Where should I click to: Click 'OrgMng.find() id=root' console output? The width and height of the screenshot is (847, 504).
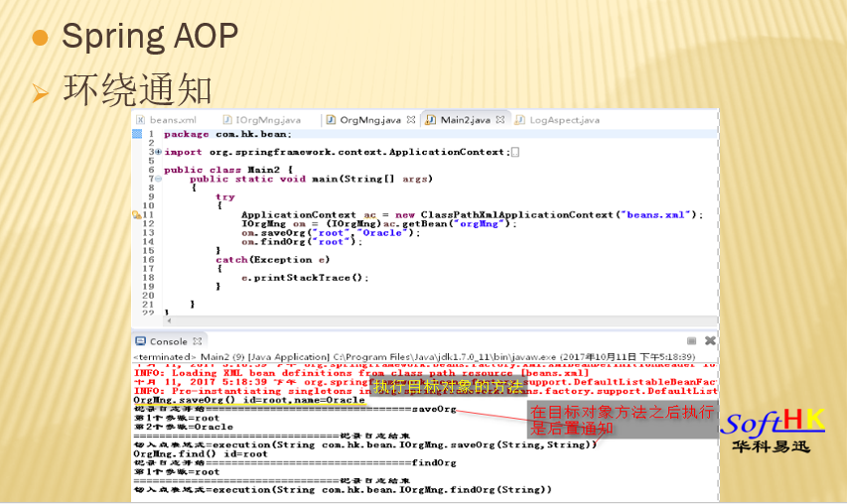(x=201, y=453)
